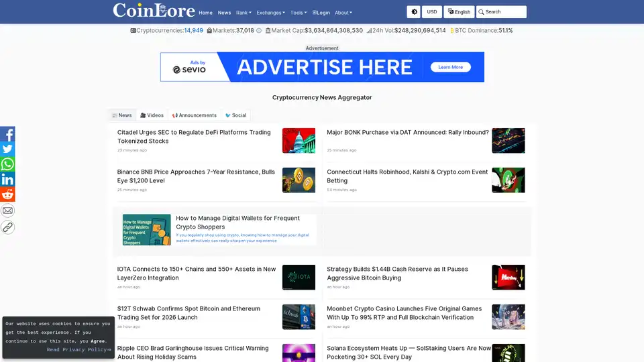Select the News tab
This screenshot has width=644, height=362.
[122, 115]
